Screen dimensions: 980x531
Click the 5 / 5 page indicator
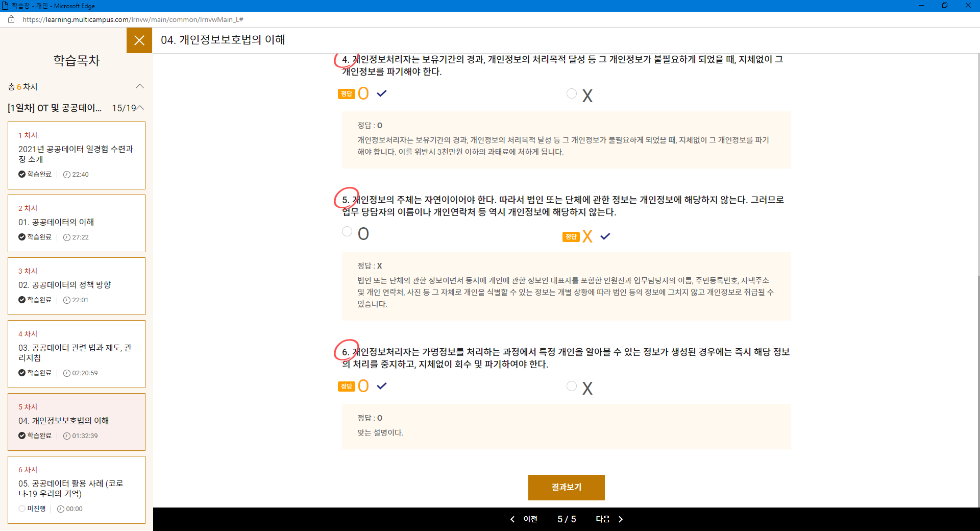(x=567, y=519)
